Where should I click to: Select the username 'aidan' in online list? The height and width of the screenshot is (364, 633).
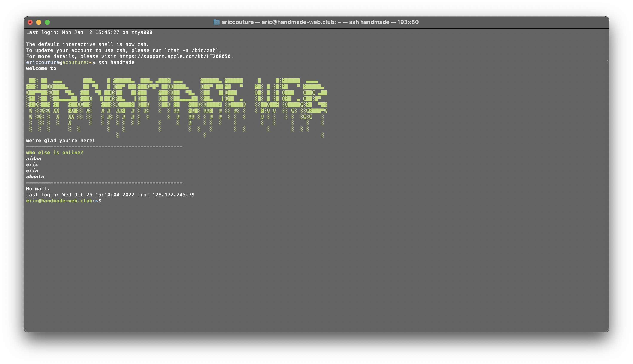pyautogui.click(x=34, y=159)
